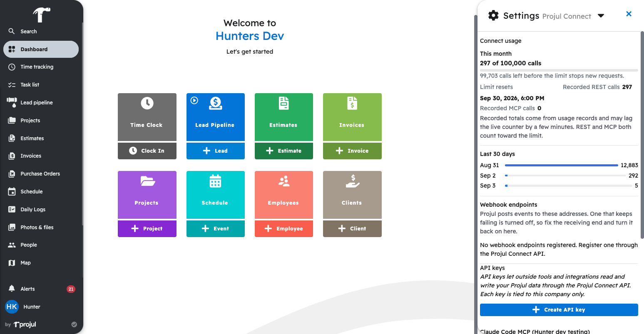Click the Sep 3 usage bar
Viewport: 644px width, 334px height.
click(568, 186)
